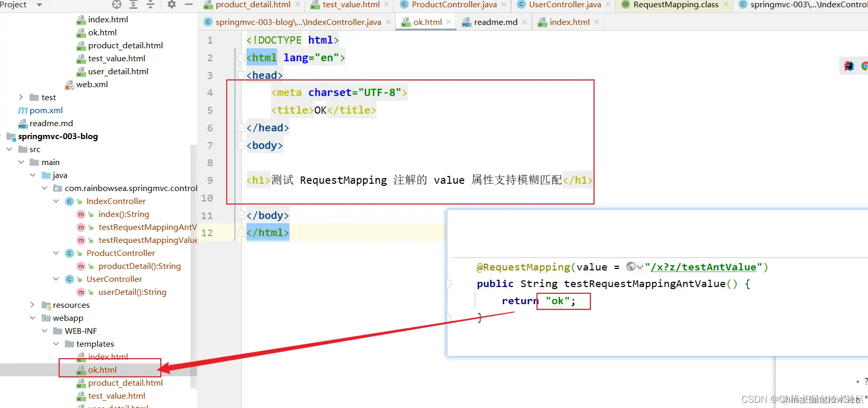Hide the Project panel with minus icon
The height and width of the screenshot is (408, 868).
click(189, 5)
